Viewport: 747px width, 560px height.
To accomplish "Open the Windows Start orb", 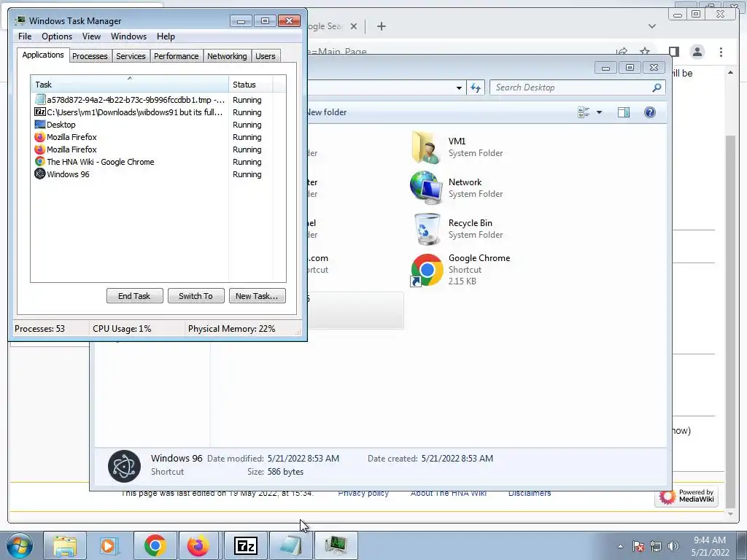I will point(20,545).
